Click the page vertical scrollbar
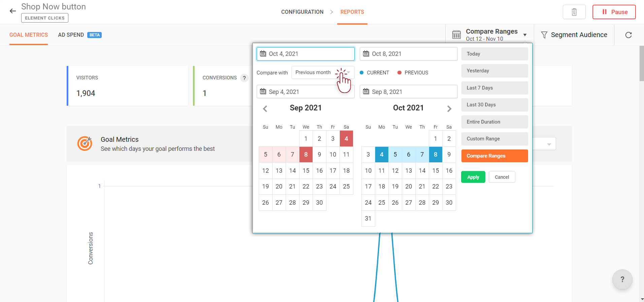Image resolution: width=644 pixels, height=302 pixels. coord(642,63)
